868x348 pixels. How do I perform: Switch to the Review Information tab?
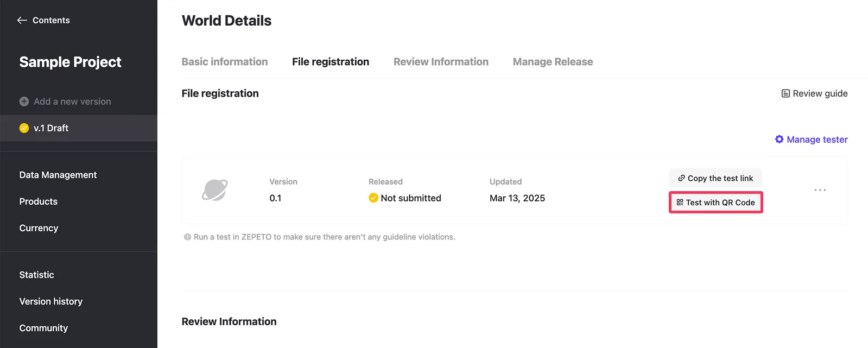[441, 62]
